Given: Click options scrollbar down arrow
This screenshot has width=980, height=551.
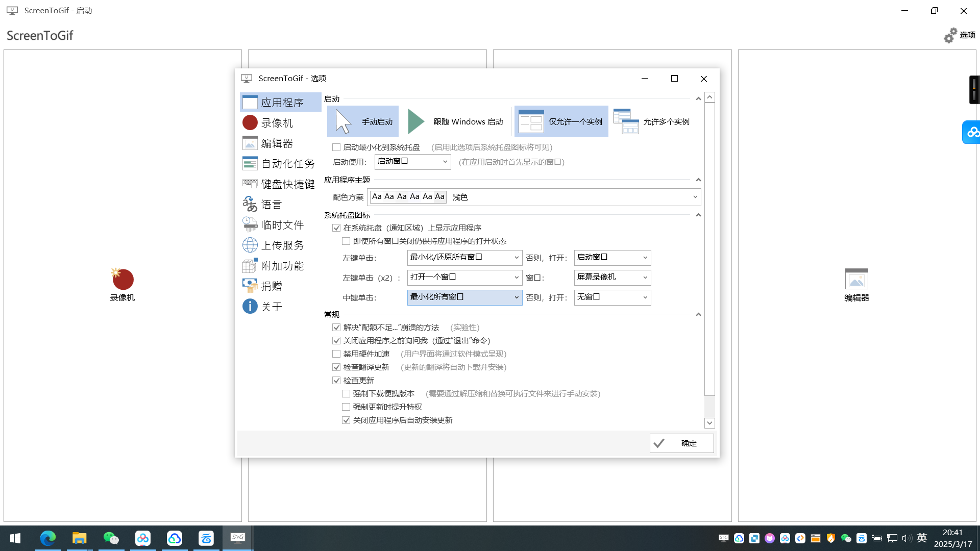Looking at the screenshot, I should pos(709,423).
